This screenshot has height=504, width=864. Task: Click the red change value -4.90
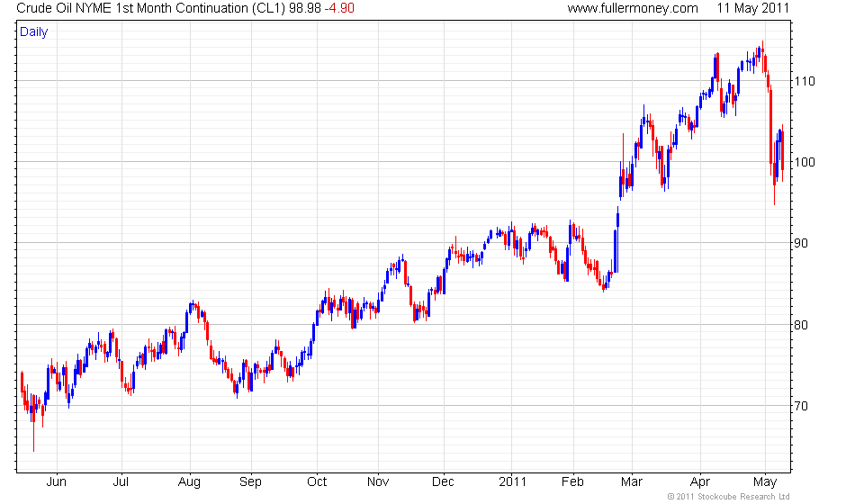pos(339,8)
